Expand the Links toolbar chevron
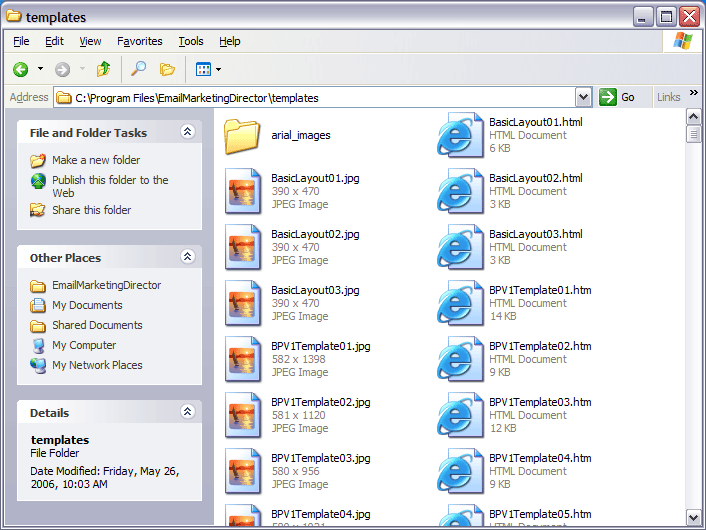 pyautogui.click(x=693, y=93)
